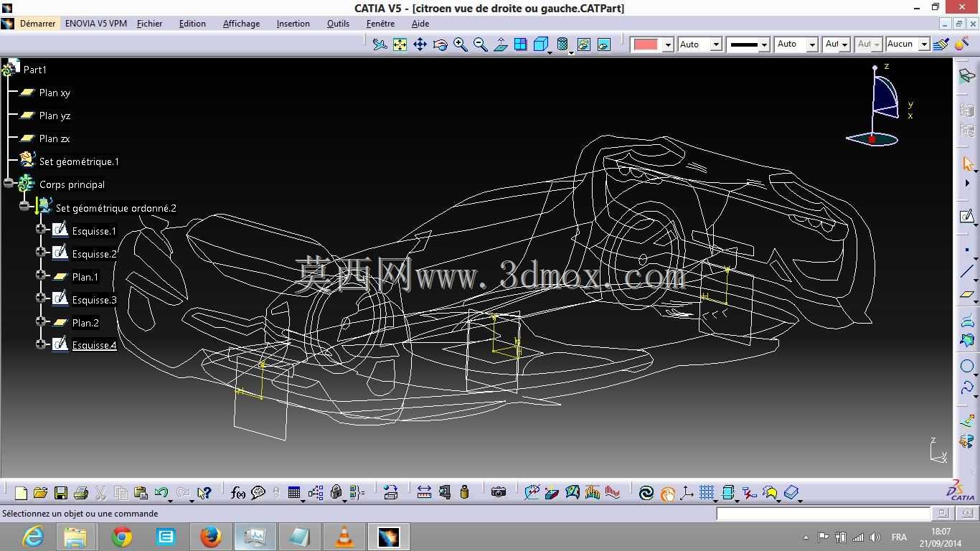Open the Démarrer menu
980x551 pixels.
37,24
